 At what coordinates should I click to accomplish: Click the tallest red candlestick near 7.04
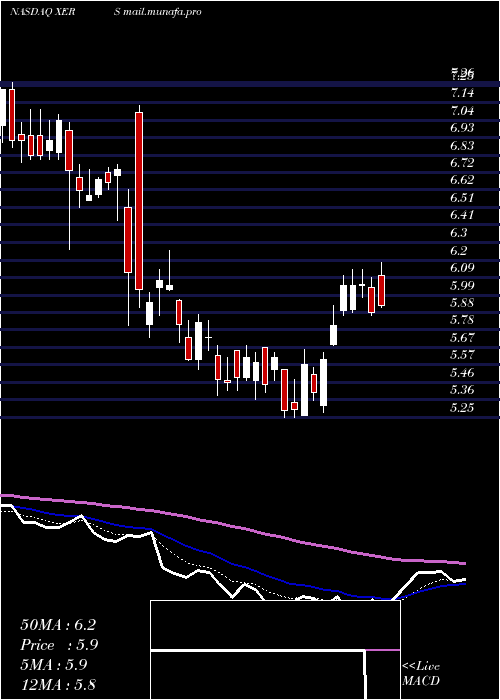click(x=139, y=201)
